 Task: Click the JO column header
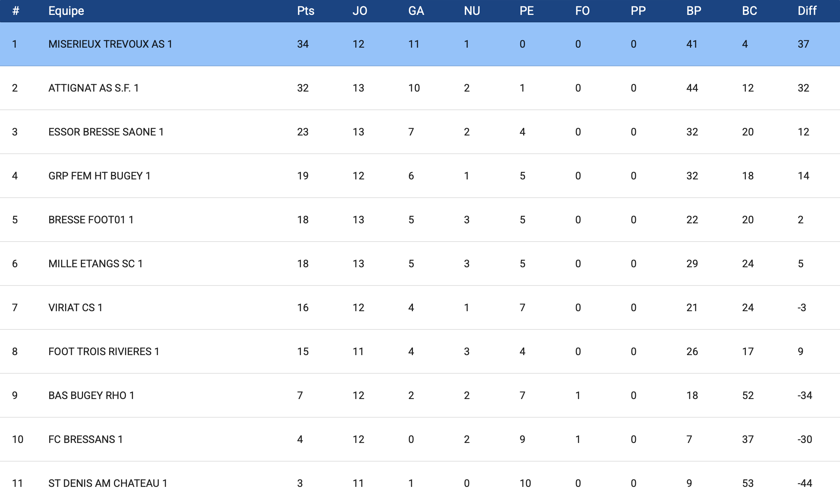coord(360,11)
